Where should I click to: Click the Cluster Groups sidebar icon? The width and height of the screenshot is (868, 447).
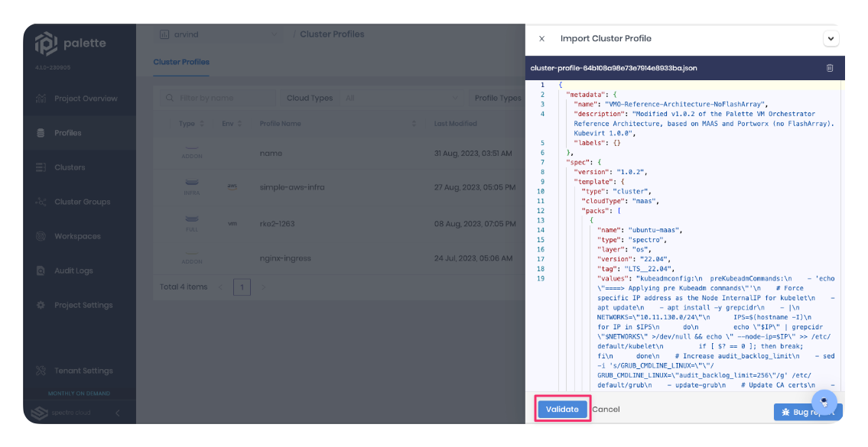pyautogui.click(x=41, y=202)
